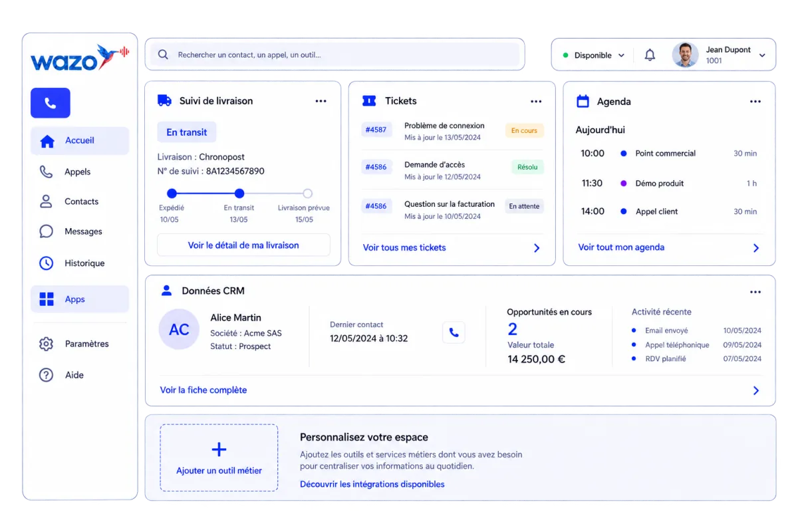Click the En transit status badge
Screen dimensions: 798x532
(x=187, y=132)
